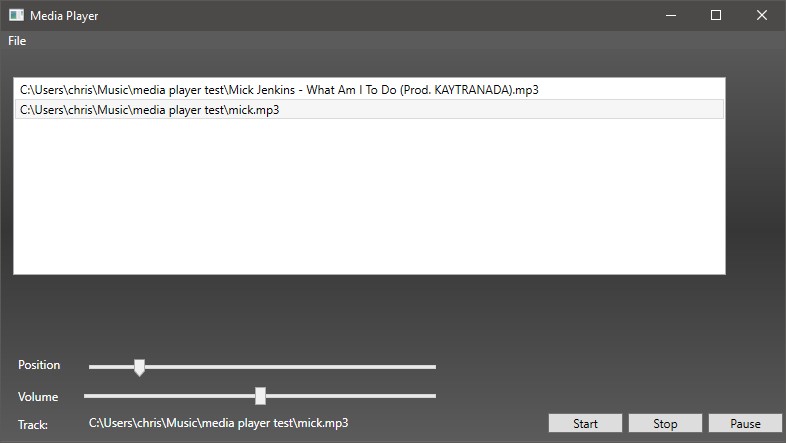
Task: Click the Media Player app icon in title bar
Action: [16, 15]
